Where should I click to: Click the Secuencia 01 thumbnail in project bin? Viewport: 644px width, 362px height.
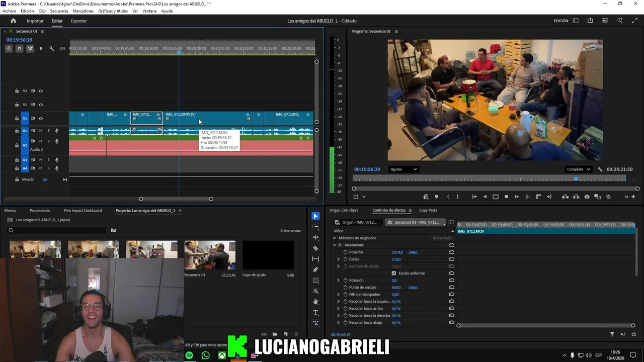(x=210, y=255)
